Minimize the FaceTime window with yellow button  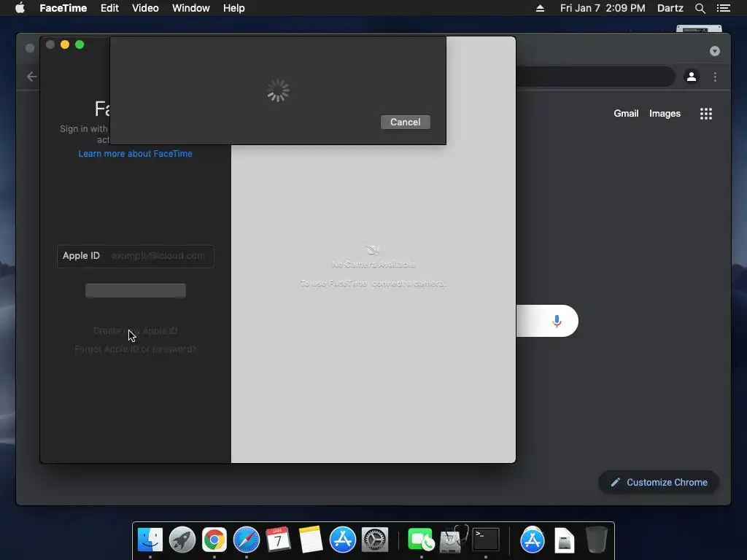tap(65, 44)
